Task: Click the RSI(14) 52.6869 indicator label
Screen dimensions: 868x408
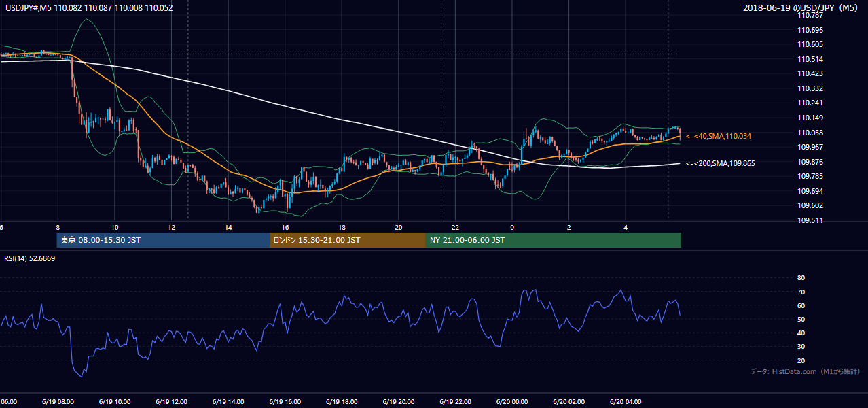Action: (x=30, y=258)
